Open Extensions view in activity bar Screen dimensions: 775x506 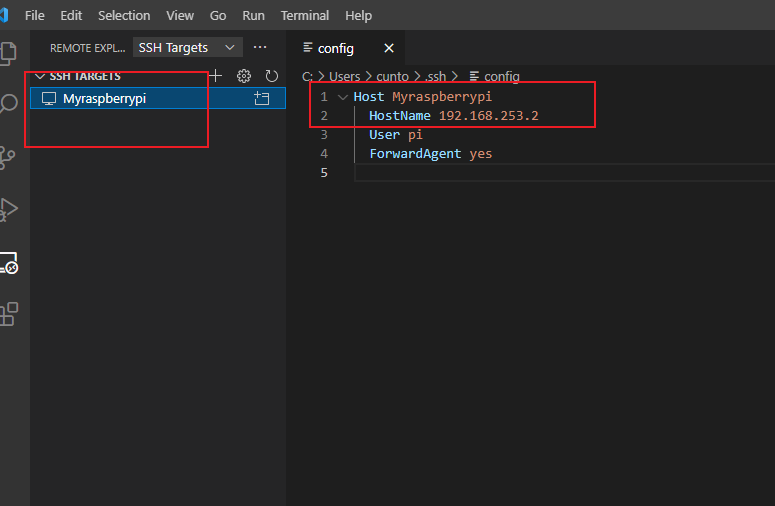tap(8, 314)
